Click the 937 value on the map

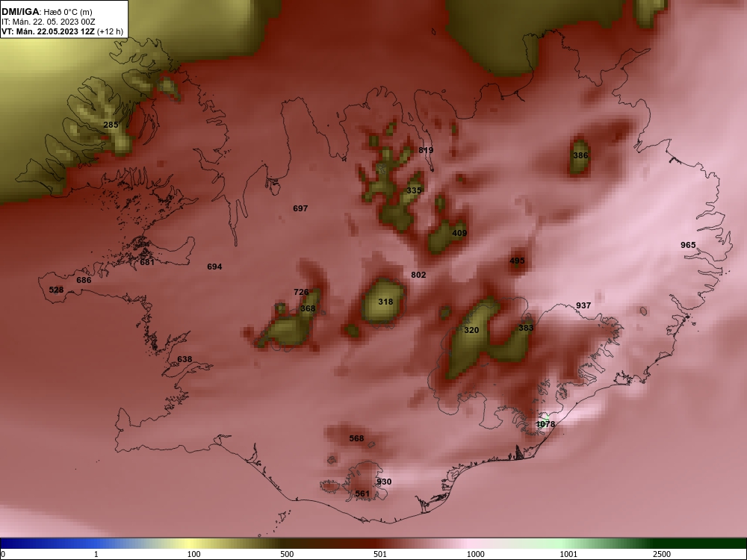(583, 305)
